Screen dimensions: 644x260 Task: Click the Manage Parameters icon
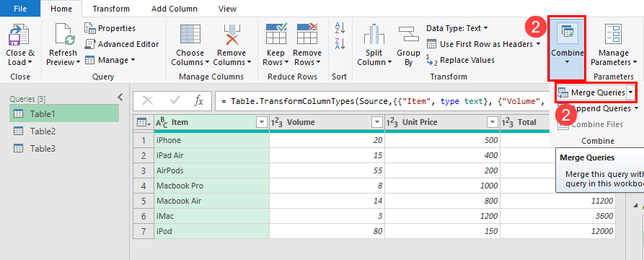pos(614,35)
